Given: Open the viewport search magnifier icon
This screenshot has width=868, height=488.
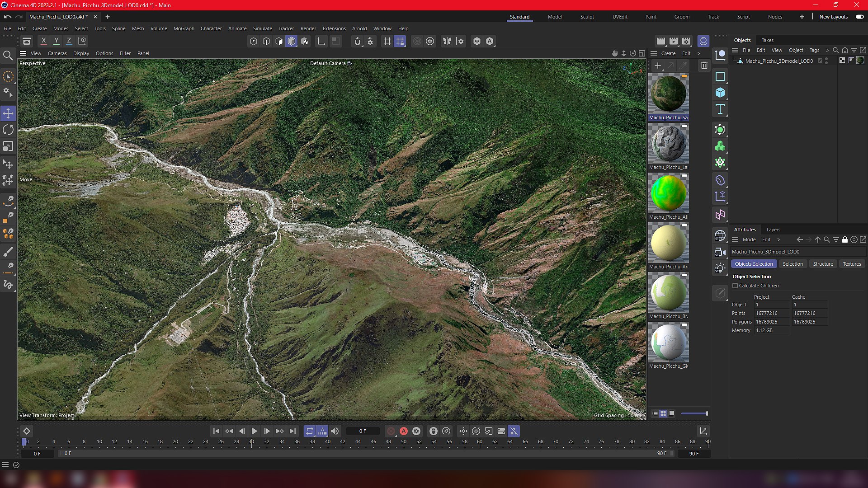Looking at the screenshot, I should tap(8, 56).
